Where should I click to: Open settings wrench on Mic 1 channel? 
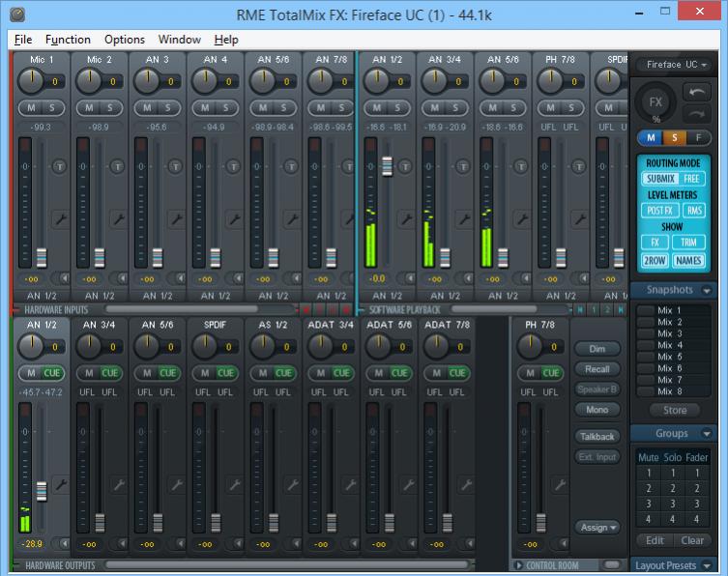click(x=60, y=219)
